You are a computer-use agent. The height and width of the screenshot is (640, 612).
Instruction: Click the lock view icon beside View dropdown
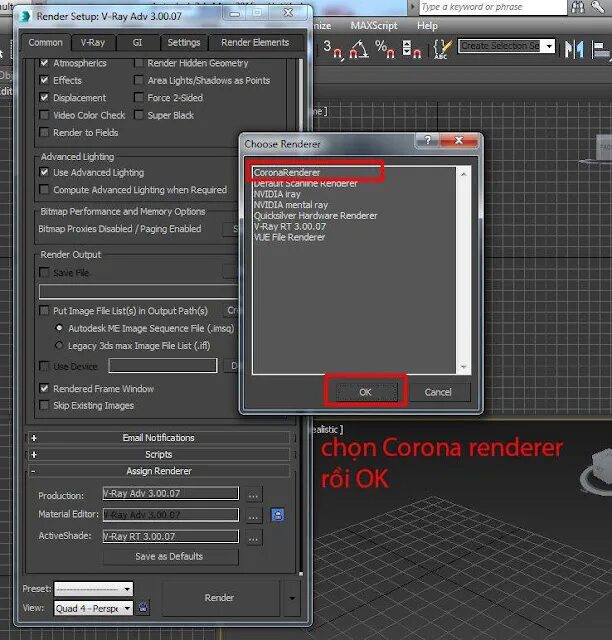coord(143,608)
